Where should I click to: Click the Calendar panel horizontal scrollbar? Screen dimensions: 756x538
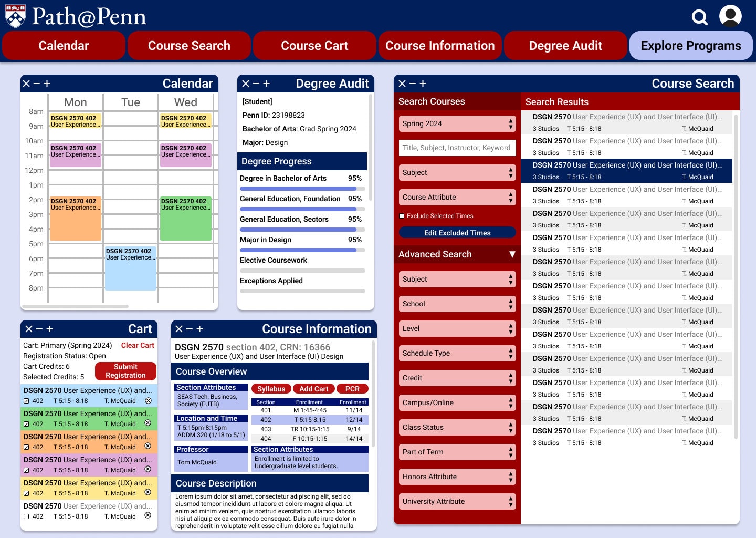tap(75, 306)
